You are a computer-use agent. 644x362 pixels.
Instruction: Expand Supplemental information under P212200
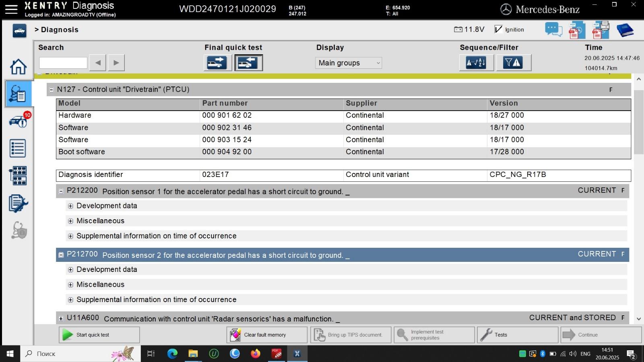point(70,236)
